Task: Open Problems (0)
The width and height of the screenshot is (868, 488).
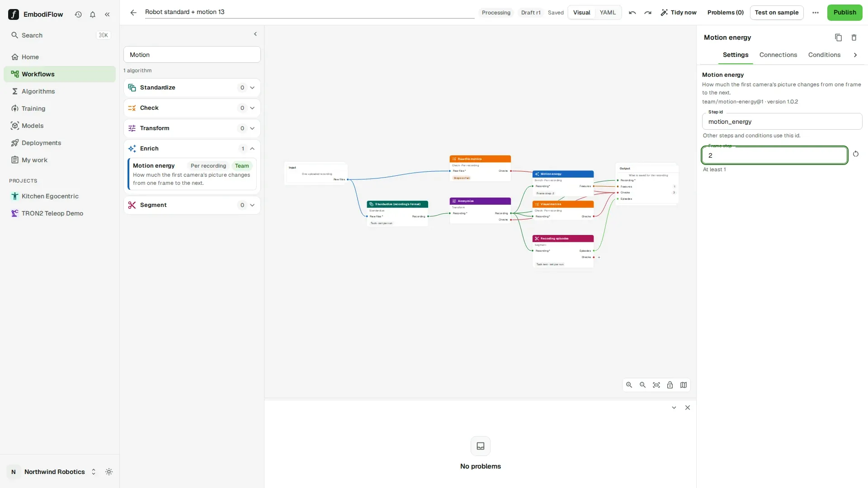Action: pos(725,13)
